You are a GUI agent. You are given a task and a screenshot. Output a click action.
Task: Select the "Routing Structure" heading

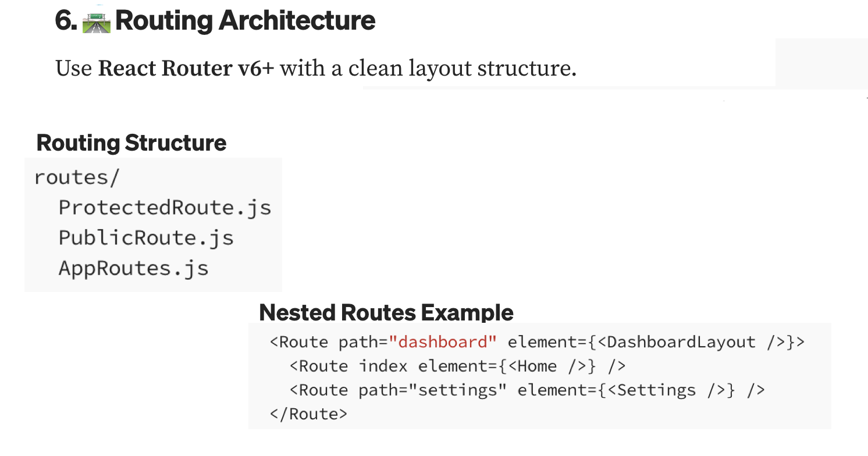(x=131, y=143)
